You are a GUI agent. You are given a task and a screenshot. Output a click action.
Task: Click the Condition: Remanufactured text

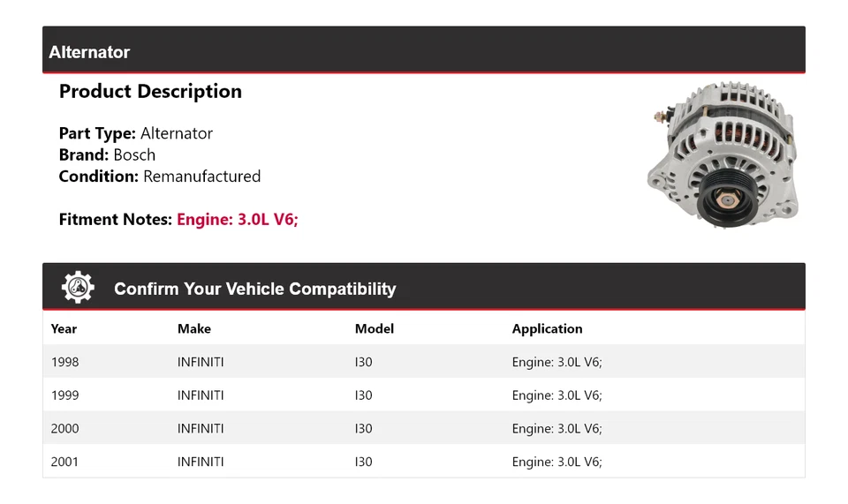[x=160, y=177]
